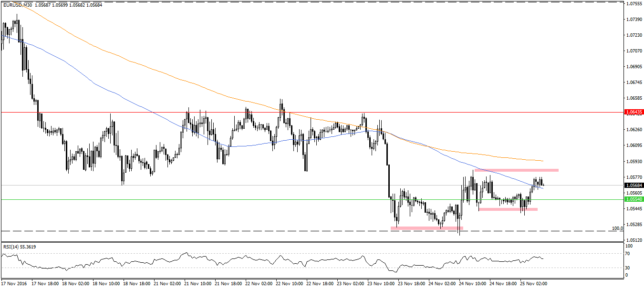Select the upper pink resistance rectangle

[516, 170]
